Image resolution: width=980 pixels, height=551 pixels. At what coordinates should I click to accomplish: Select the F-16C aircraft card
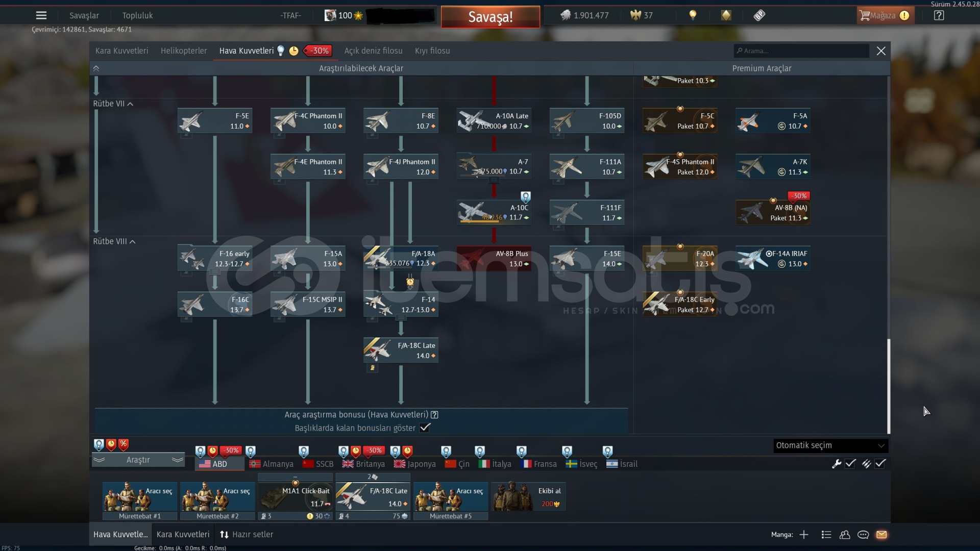[x=215, y=304]
